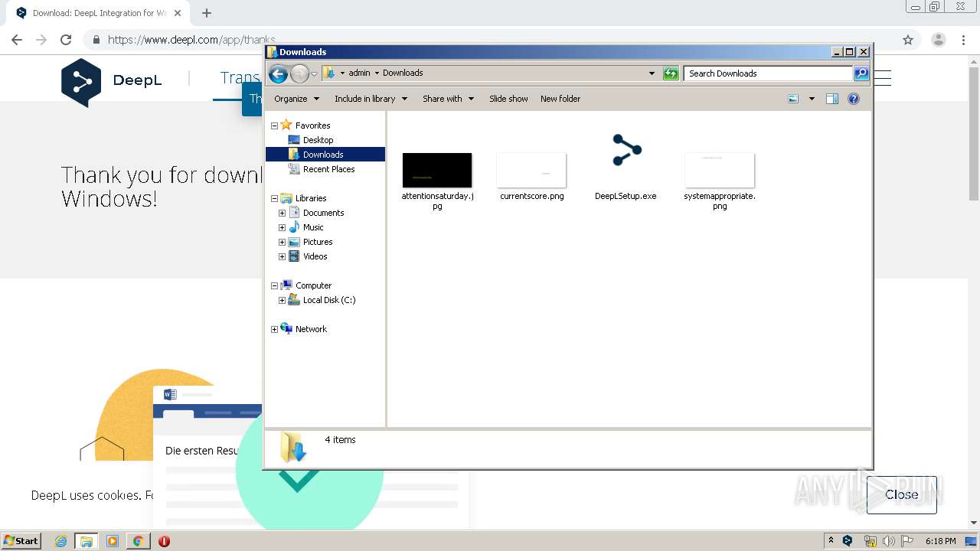Expand the Documents library node
Screen dimensions: 980x551
(282, 213)
